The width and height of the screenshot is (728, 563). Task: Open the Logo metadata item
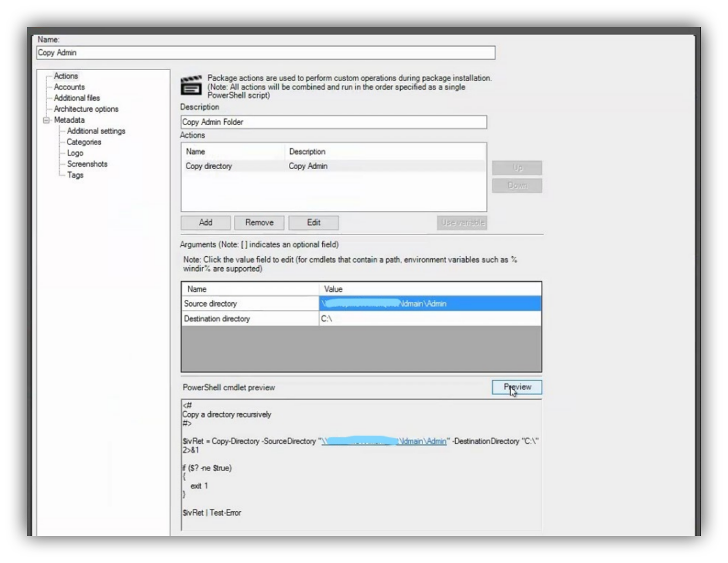tap(75, 153)
